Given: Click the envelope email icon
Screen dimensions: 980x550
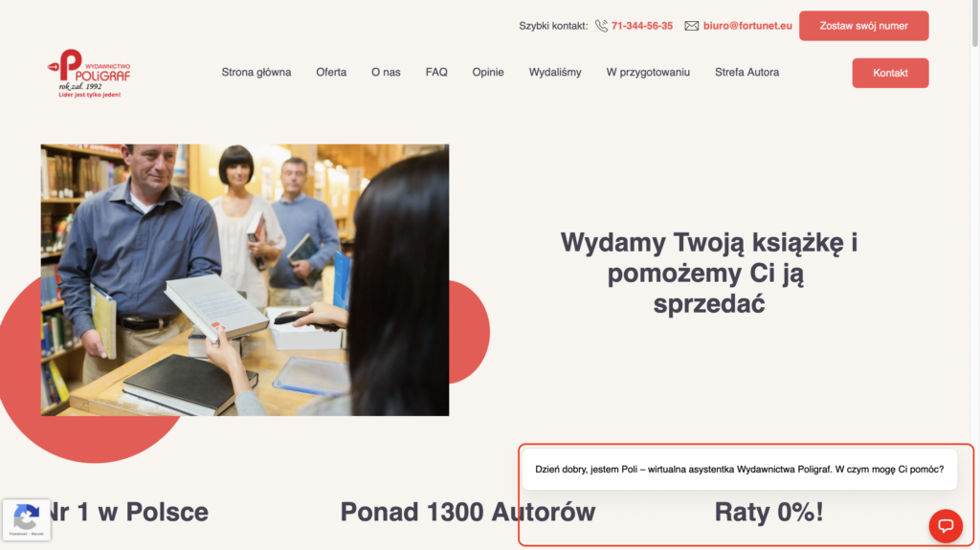Looking at the screenshot, I should click(691, 26).
